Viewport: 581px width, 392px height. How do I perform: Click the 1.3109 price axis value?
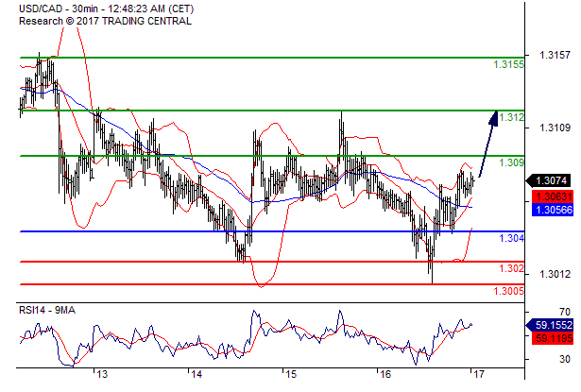(x=555, y=128)
